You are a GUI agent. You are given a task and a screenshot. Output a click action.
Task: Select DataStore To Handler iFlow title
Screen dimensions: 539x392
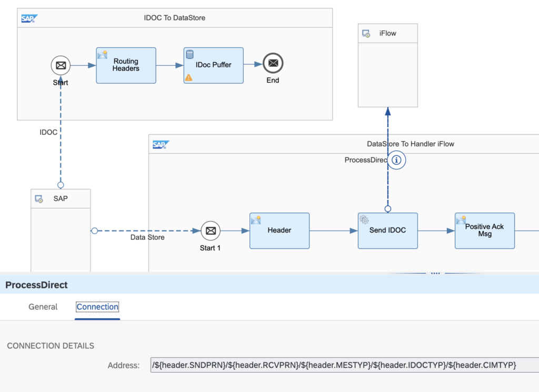click(411, 144)
